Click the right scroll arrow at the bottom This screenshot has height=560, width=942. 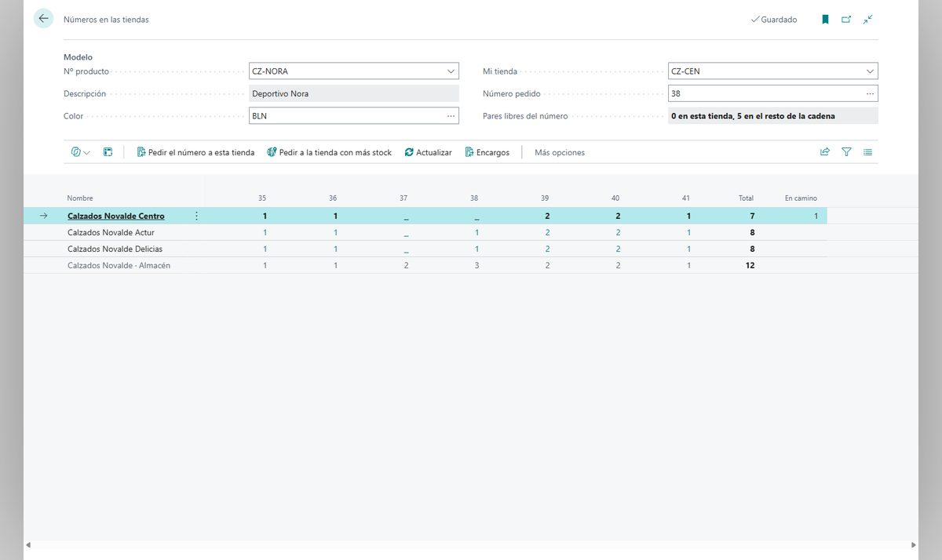tap(913, 544)
